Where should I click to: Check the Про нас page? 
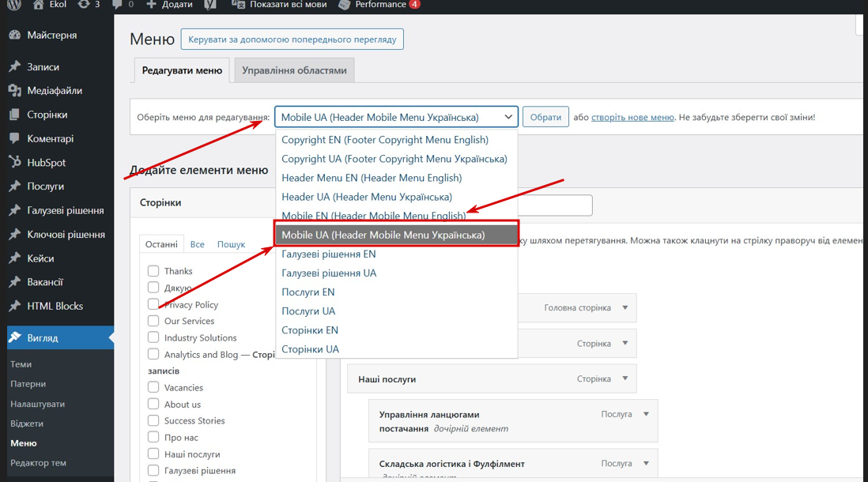tap(153, 437)
